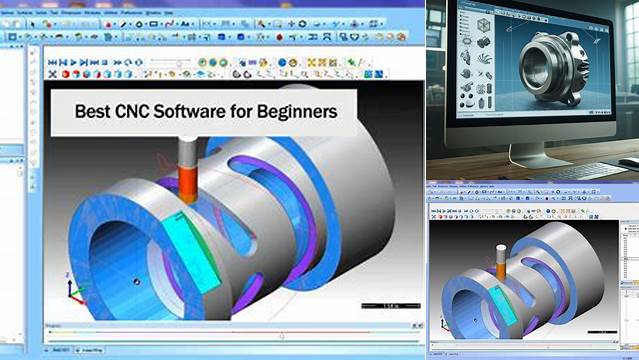Click the red shaded sphere view icon

(x=65, y=74)
